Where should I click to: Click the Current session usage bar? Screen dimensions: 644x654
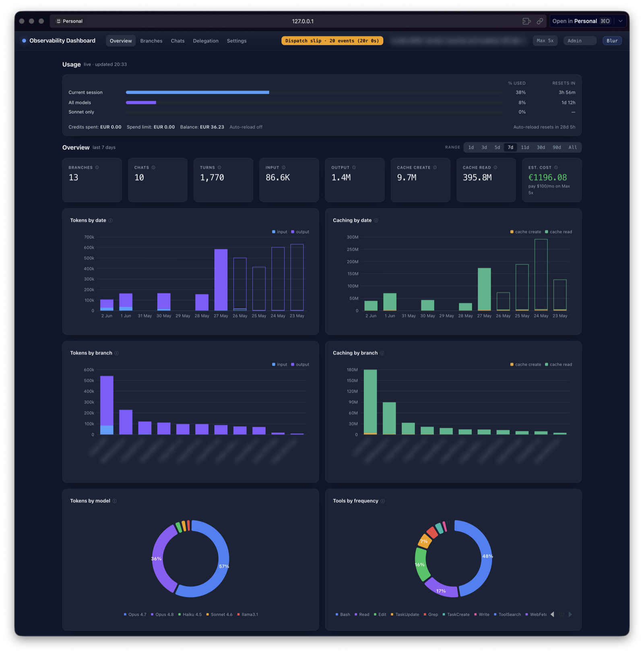(x=314, y=92)
